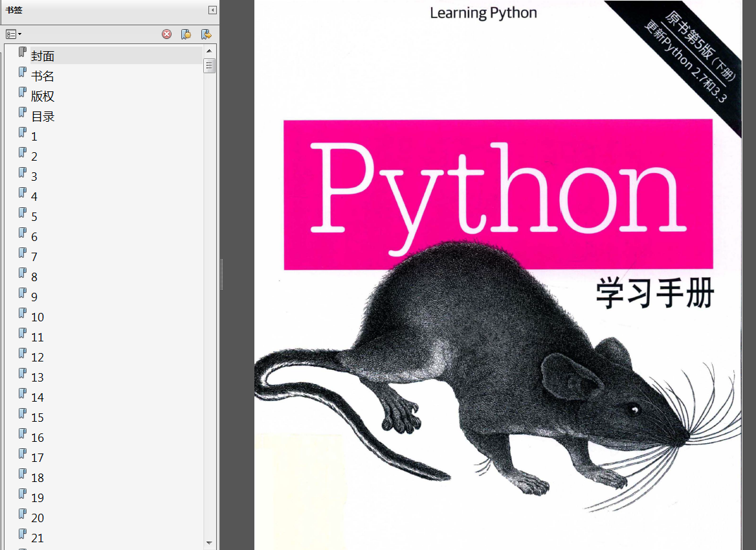The height and width of the screenshot is (550, 756).
Task: Jump to bookmark labeled 10
Action: coord(37,317)
